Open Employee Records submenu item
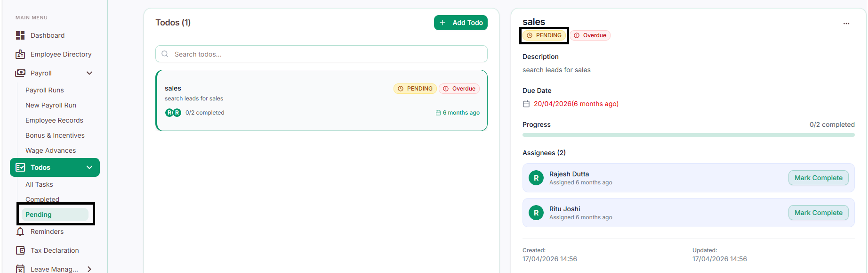 click(x=54, y=120)
